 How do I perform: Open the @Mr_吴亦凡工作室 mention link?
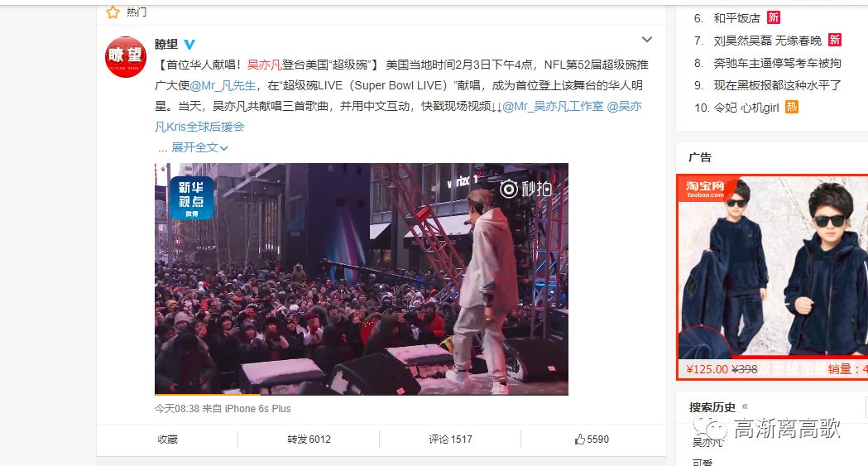[553, 106]
